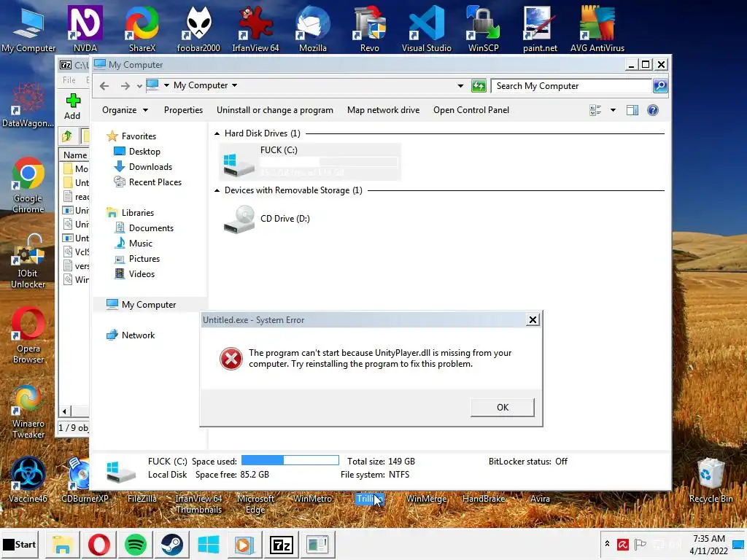Close the Untitled.exe System Error dialog

(533, 320)
